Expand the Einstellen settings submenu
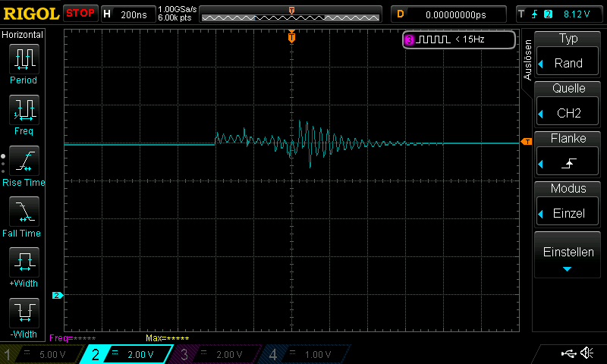 point(568,256)
